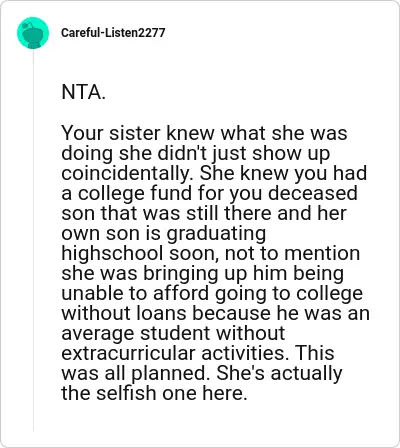The image size is (400, 448).
Task: Click the word 'deceased' in the comment
Action: 313,193
